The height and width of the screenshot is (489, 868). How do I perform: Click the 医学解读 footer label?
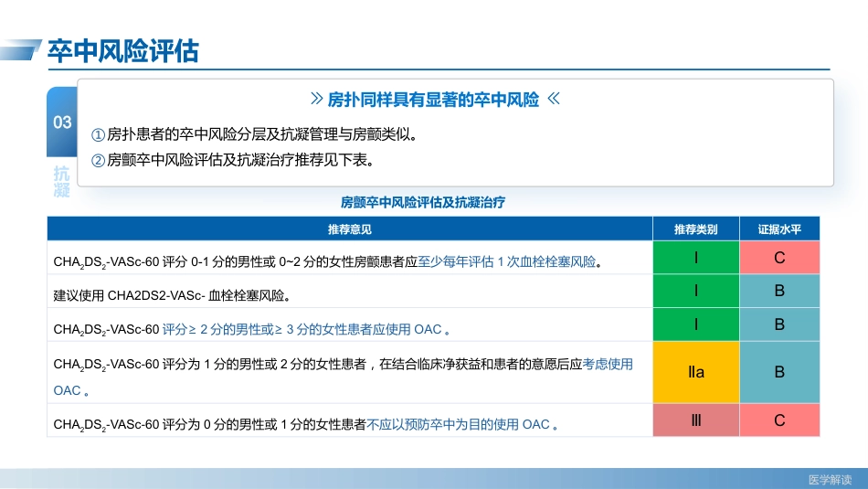(830, 480)
